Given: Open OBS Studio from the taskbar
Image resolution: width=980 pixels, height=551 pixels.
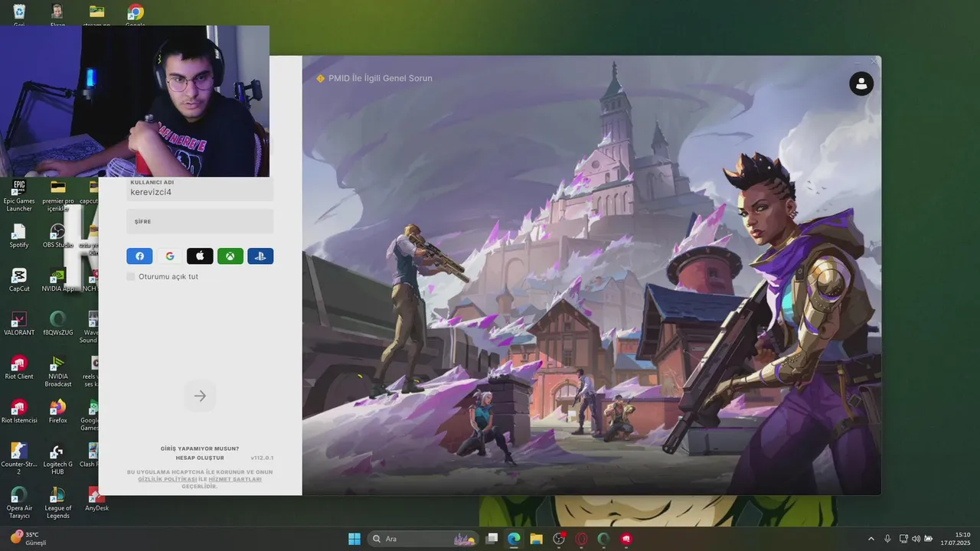Looking at the screenshot, I should pos(559,539).
